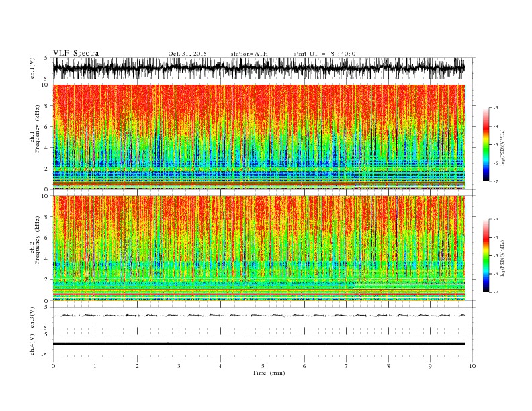Image resolution: width=532 pixels, height=411 pixels.
Task: Click the "-3" tick on ch.1 colorbar
Action: tap(496, 108)
